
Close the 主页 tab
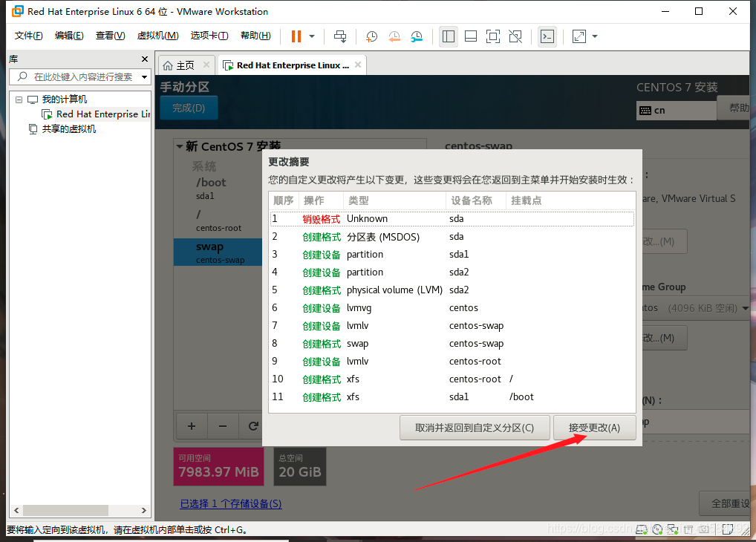point(206,65)
